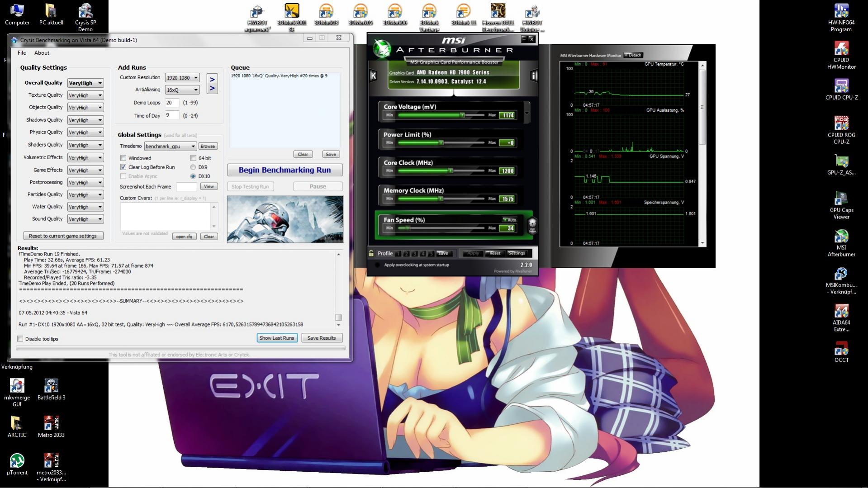Click Show Last Runs button

(277, 338)
